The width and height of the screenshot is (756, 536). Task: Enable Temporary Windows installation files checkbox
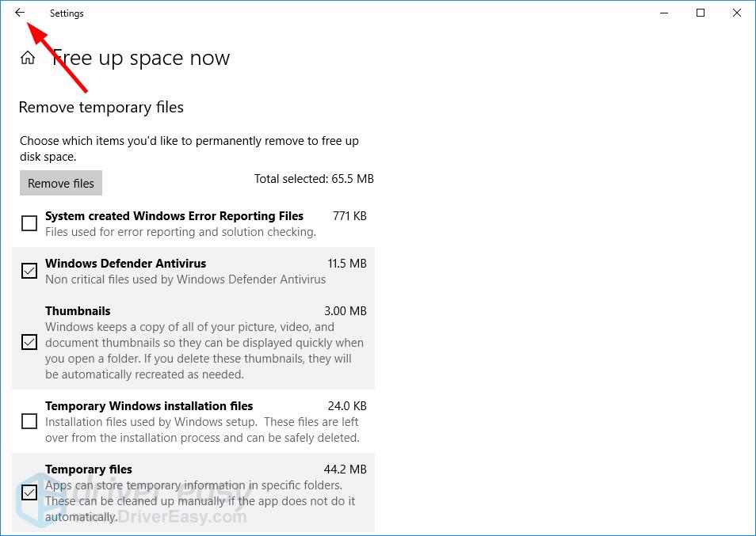pos(29,421)
